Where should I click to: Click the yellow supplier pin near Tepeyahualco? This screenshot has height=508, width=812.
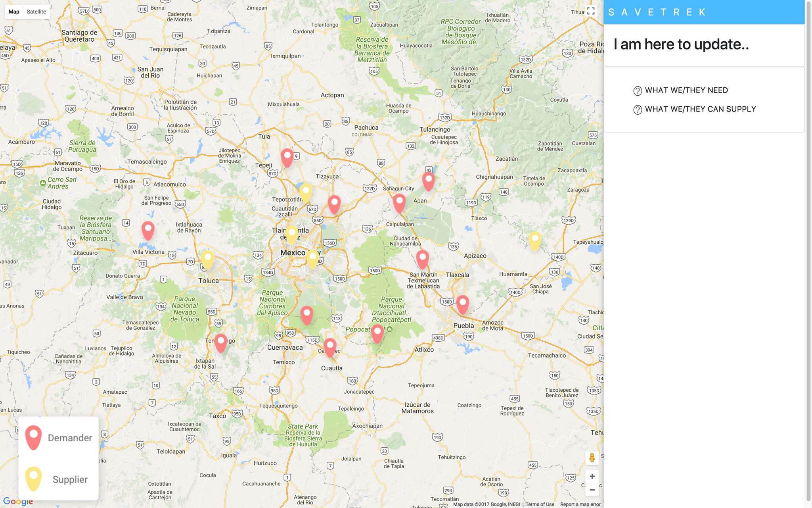pyautogui.click(x=534, y=240)
